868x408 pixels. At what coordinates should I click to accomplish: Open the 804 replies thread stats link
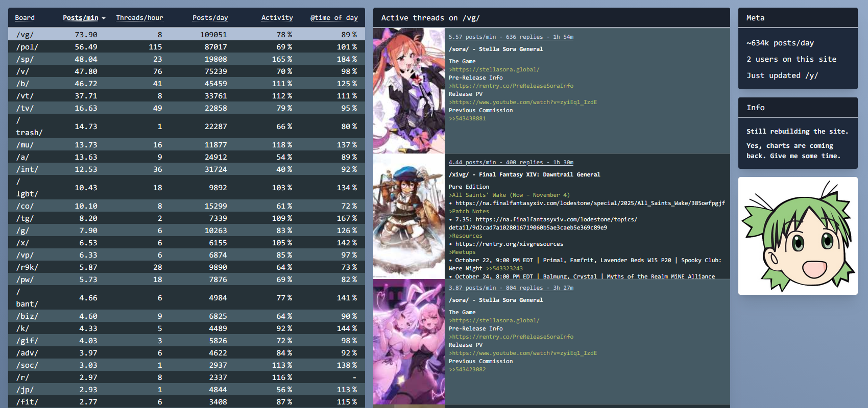(511, 288)
